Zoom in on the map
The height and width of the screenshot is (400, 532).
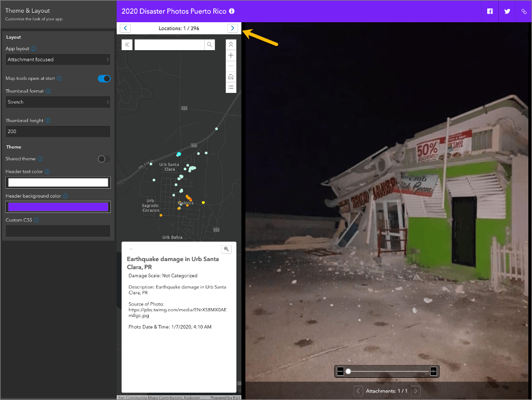point(231,55)
